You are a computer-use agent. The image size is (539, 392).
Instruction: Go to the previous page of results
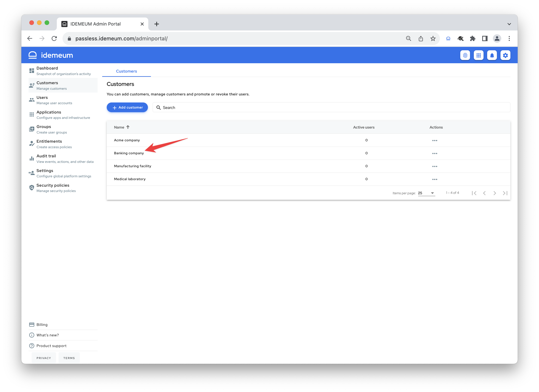(484, 193)
